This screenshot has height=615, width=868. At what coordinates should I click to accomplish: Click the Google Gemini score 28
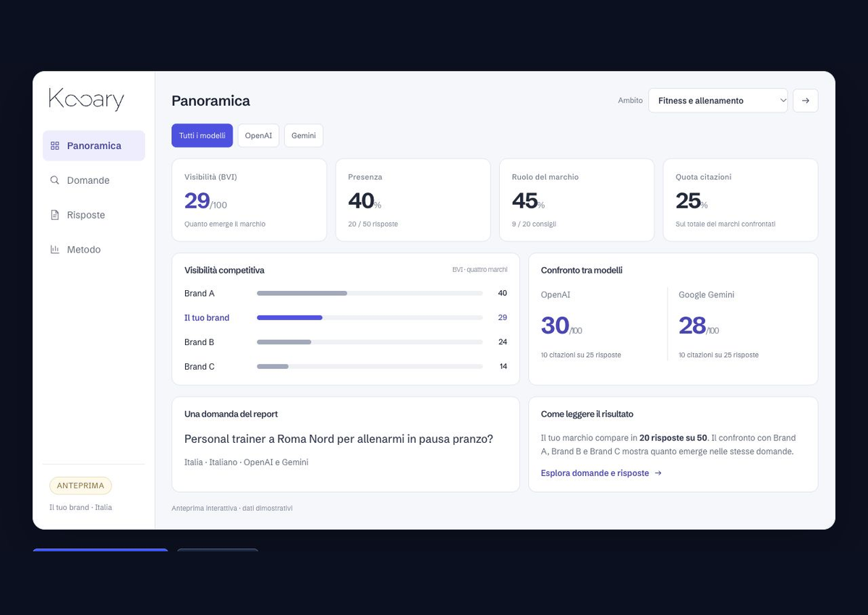click(692, 326)
